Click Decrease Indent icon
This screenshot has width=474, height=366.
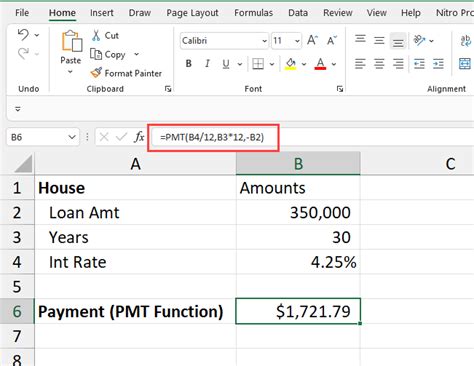419,63
